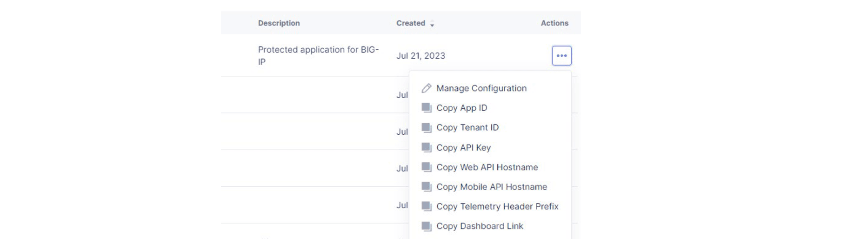The width and height of the screenshot is (868, 249).
Task: Click the Jul 21, 2023 date cell
Action: (421, 56)
